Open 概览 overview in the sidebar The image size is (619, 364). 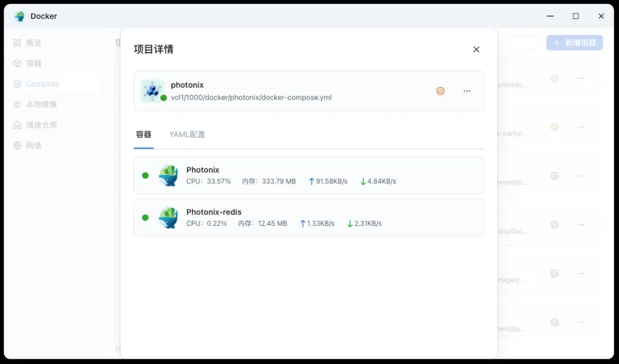click(34, 43)
